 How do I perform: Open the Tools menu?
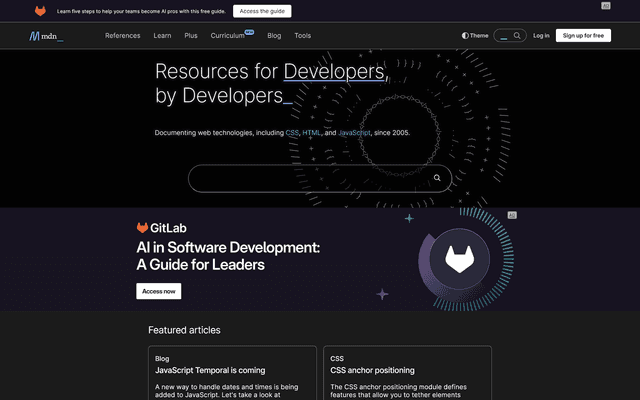click(302, 36)
